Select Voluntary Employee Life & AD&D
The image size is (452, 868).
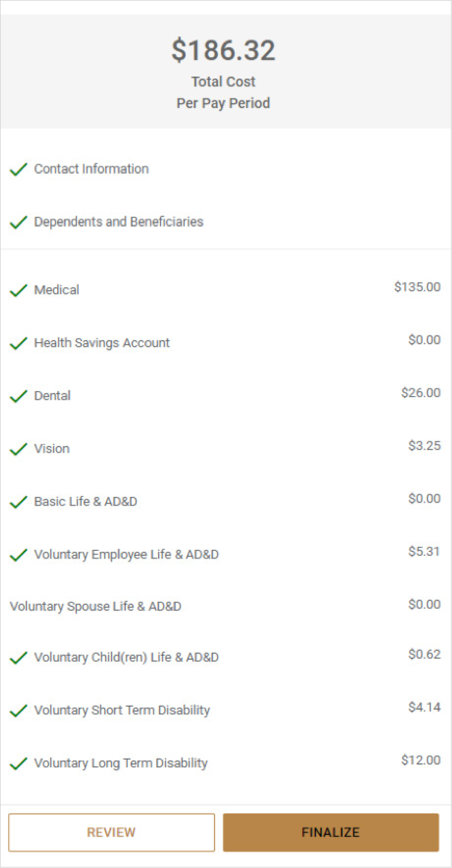tap(126, 554)
